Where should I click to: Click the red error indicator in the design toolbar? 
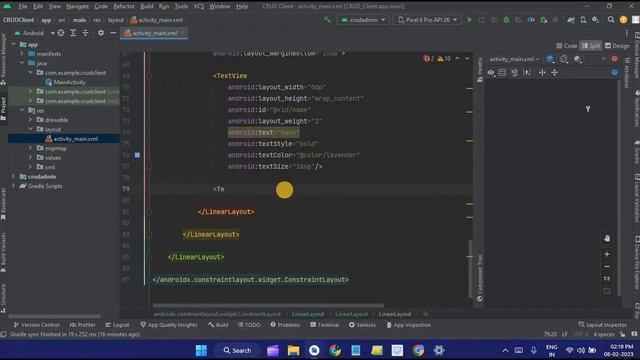point(614,59)
